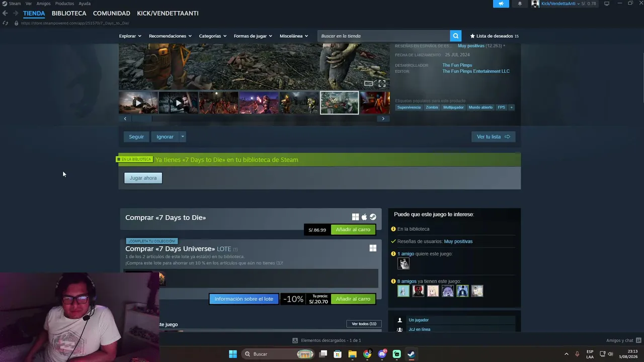
Task: Advance the thumbnail strip with right arrow
Action: [x=383, y=119]
